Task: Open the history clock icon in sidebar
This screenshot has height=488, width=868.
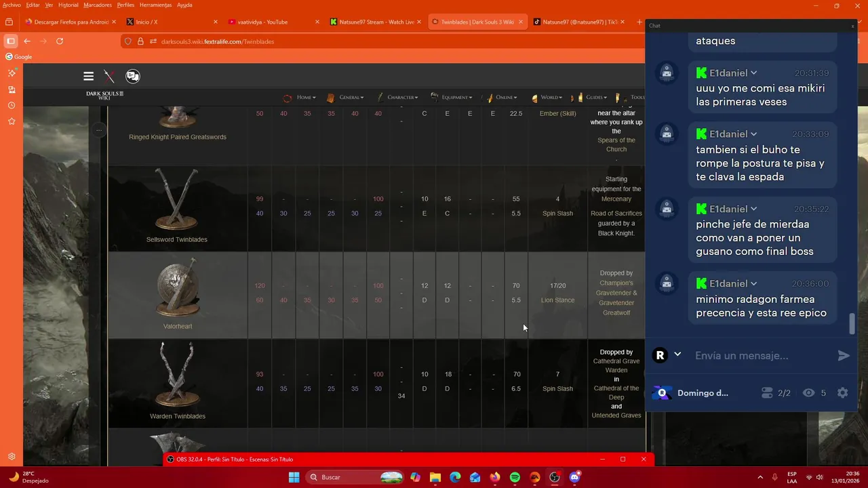Action: point(12,106)
